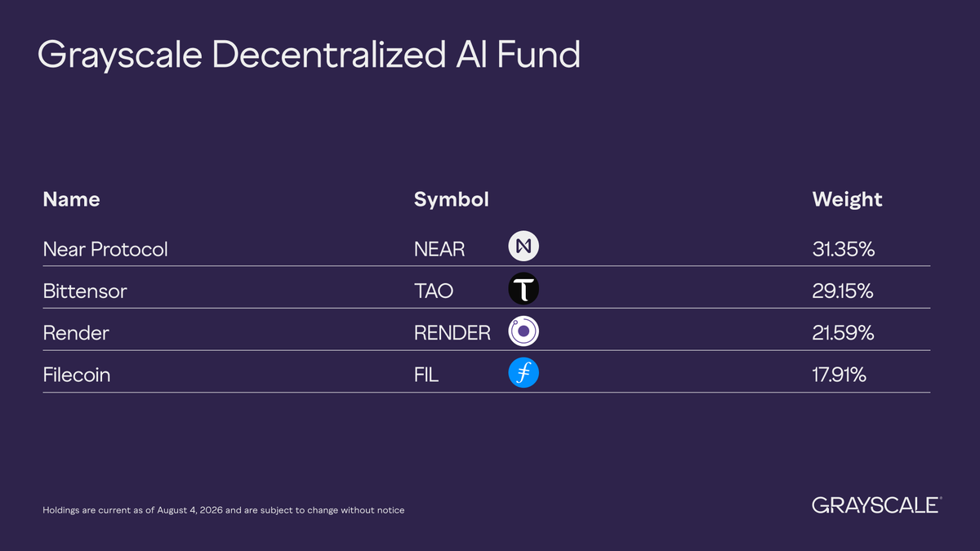Click the RENDER ticker symbol
980x551 pixels.
click(452, 333)
